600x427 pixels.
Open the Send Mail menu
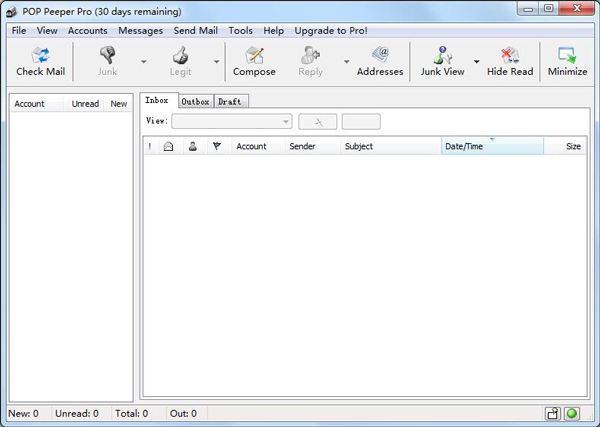coord(196,31)
